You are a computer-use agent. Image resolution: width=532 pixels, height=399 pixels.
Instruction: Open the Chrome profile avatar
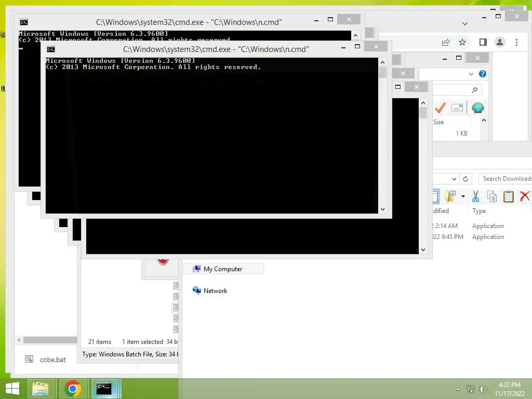click(500, 42)
